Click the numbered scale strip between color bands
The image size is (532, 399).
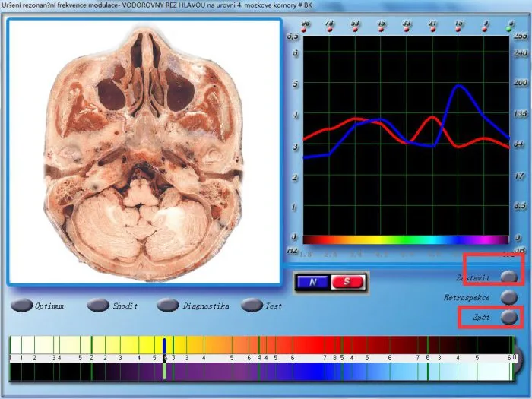click(263, 358)
